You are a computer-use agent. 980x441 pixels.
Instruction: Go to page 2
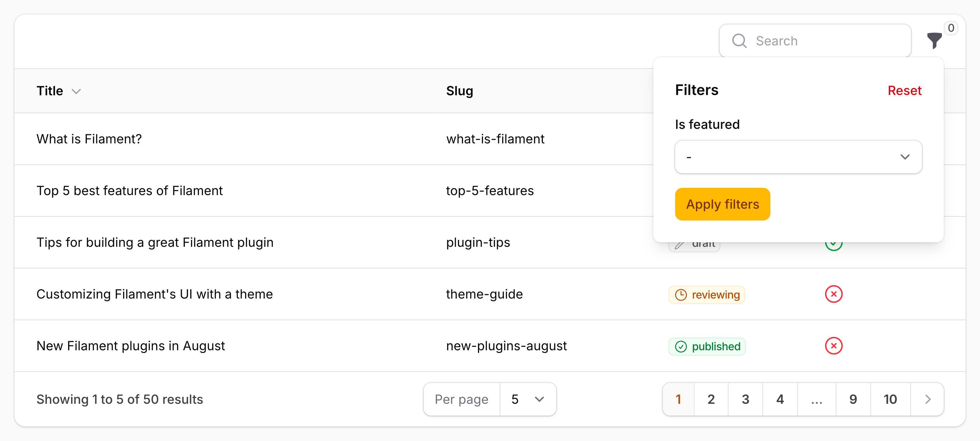(711, 399)
